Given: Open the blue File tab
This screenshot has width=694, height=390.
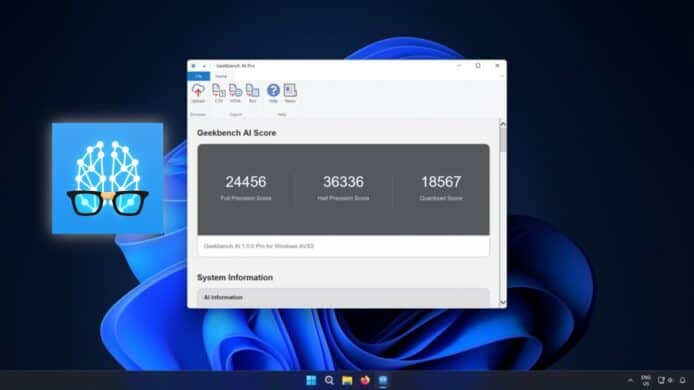Looking at the screenshot, I should click(199, 76).
